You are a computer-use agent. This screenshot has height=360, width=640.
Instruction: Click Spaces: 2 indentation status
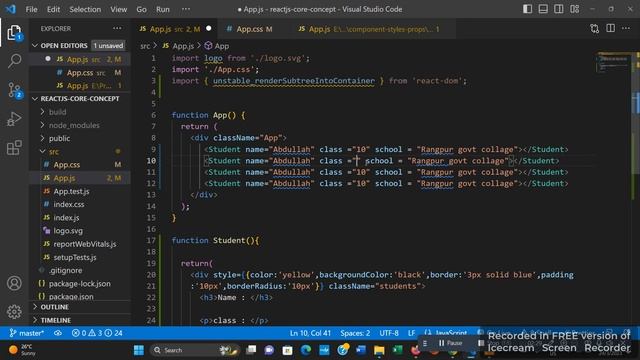coord(355,333)
